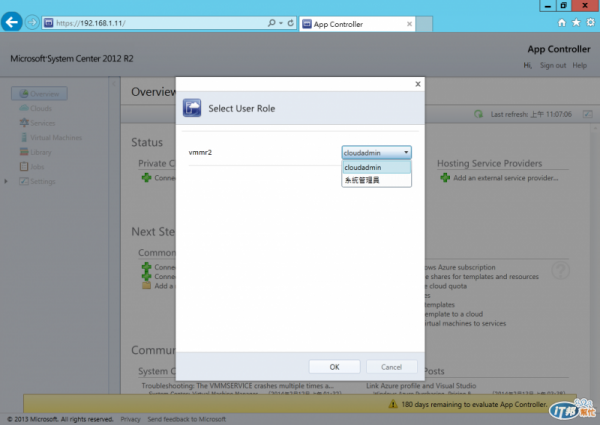Open a new blank tab
Image resolution: width=600 pixels, height=425 pixels.
pos(424,24)
